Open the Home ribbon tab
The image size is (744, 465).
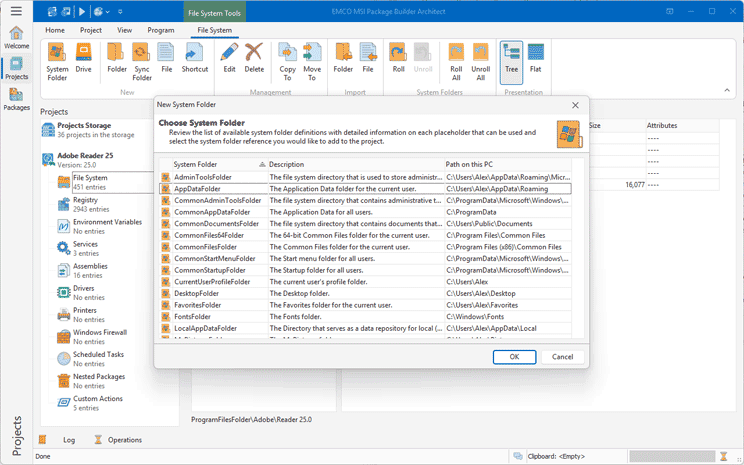click(x=55, y=30)
